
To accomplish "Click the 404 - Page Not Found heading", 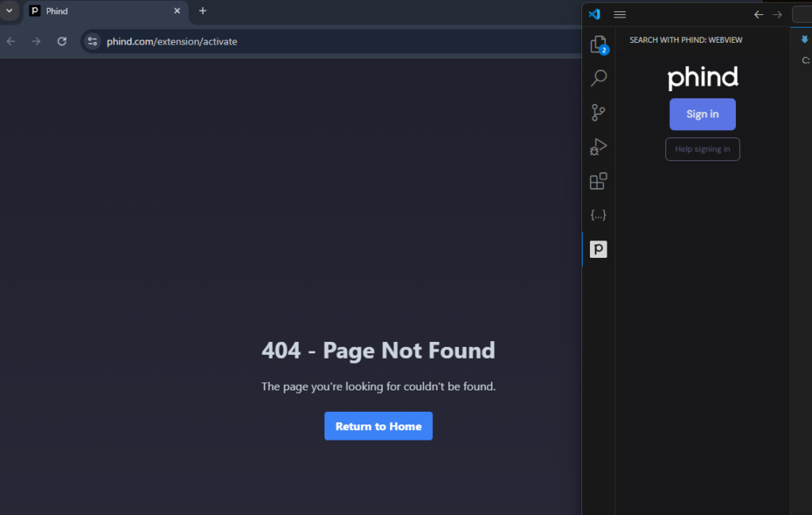I will point(378,350).
